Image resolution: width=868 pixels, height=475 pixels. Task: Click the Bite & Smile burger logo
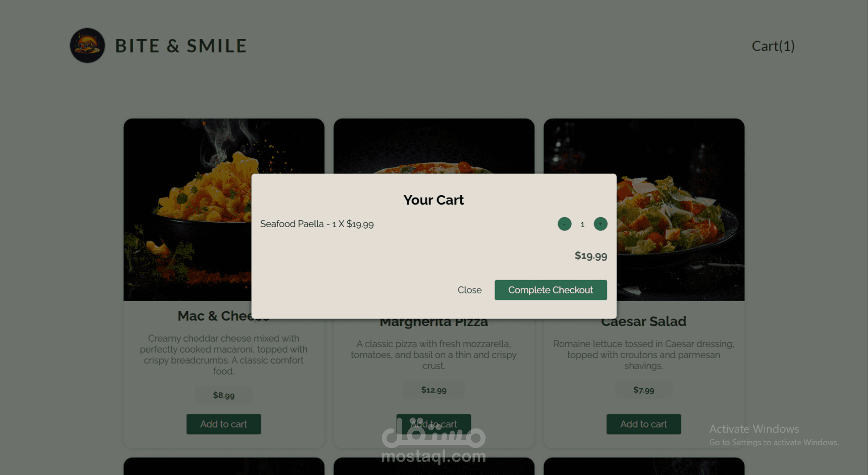87,46
